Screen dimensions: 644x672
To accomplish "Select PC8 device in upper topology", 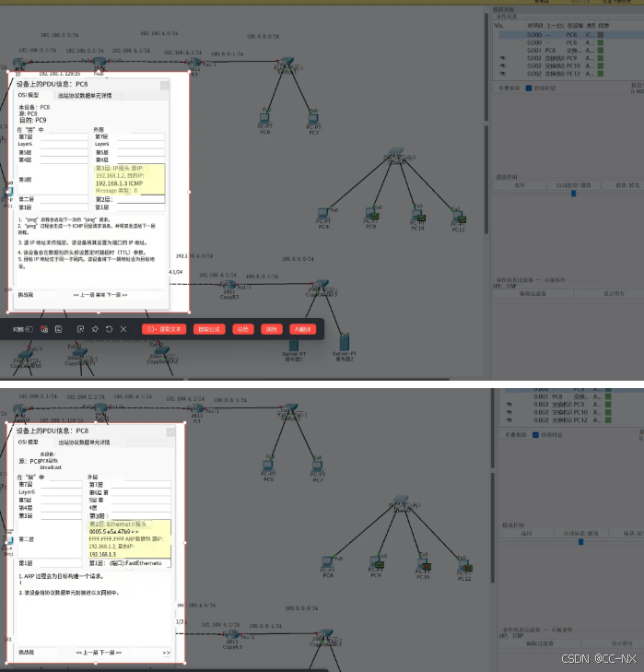I will 323,214.
